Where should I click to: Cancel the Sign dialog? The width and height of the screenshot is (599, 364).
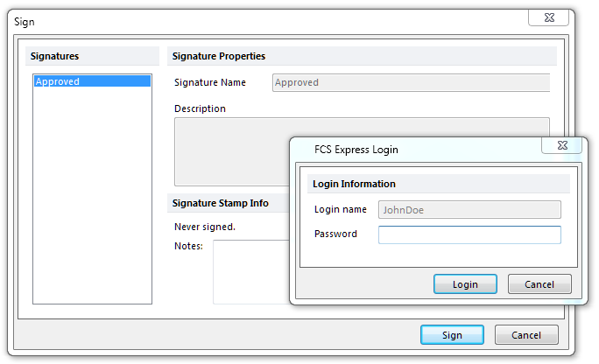click(x=525, y=335)
